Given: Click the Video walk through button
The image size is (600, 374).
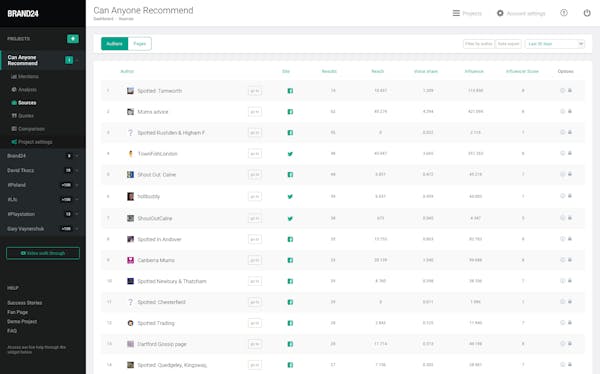Looking at the screenshot, I should click(43, 253).
